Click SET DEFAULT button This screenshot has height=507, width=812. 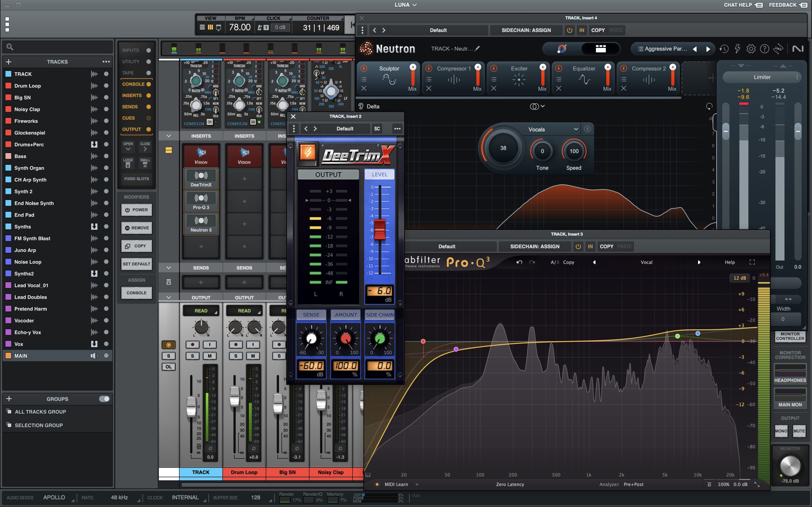[x=136, y=264]
